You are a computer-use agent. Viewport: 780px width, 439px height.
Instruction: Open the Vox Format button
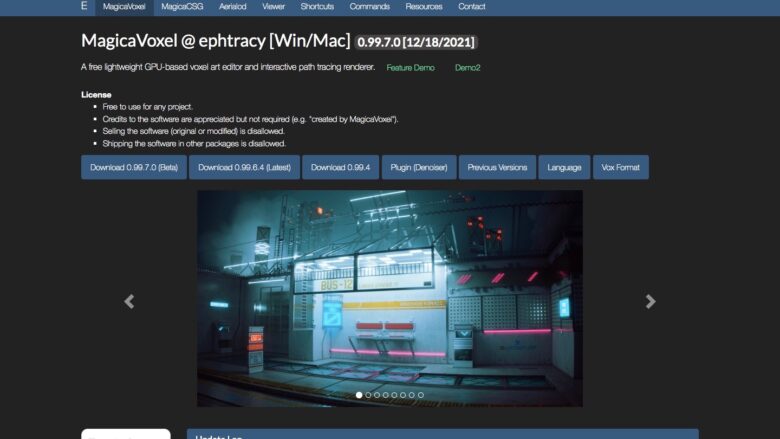[620, 167]
